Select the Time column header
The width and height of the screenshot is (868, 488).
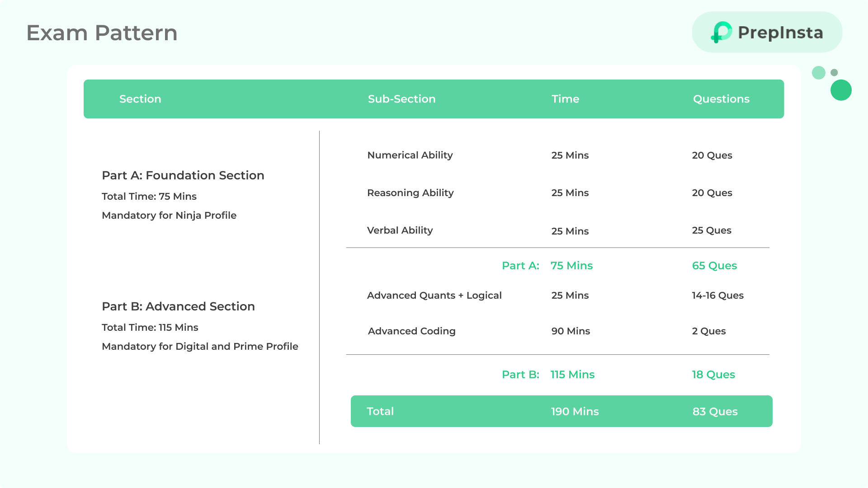point(565,99)
